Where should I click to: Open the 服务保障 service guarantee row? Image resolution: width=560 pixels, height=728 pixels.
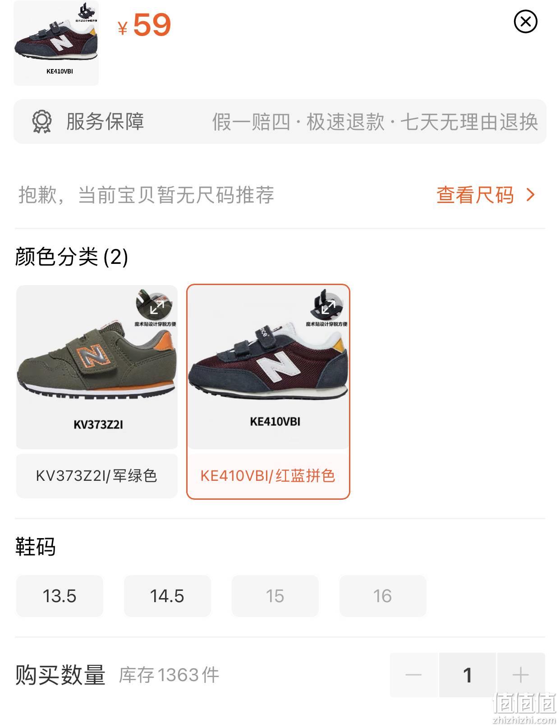[280, 122]
